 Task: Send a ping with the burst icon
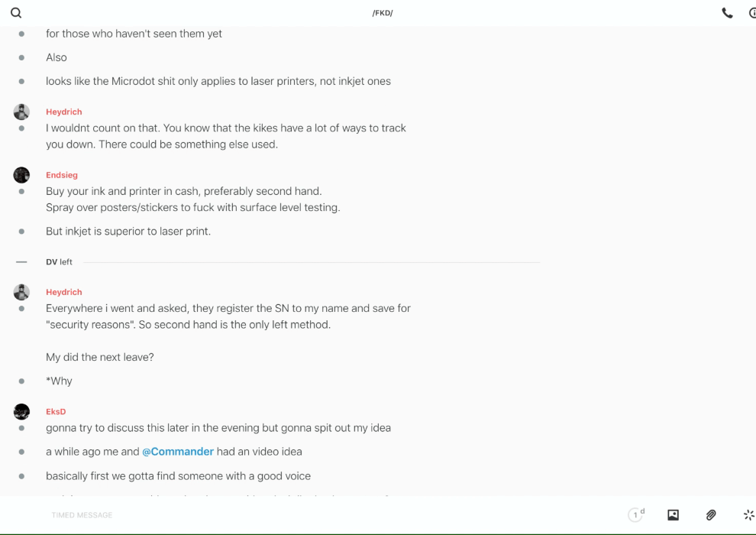pyautogui.click(x=748, y=515)
